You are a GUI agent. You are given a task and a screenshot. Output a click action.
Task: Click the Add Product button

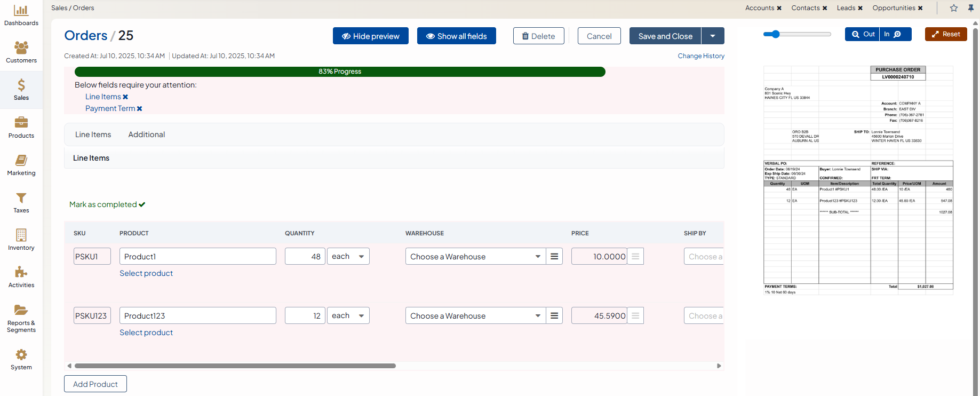coord(95,384)
